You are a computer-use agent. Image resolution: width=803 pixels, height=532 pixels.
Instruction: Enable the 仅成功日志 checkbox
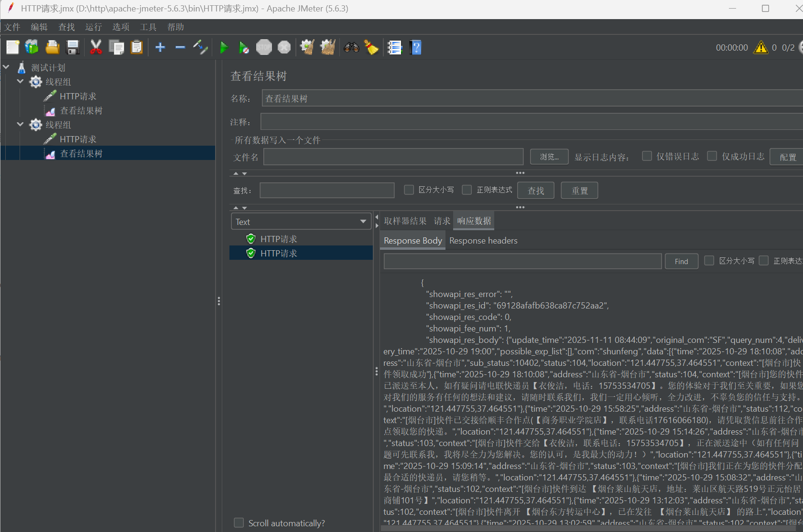(x=712, y=156)
